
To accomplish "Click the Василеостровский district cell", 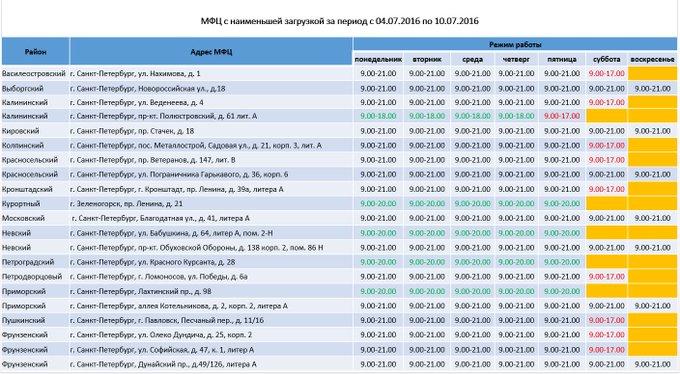I will coord(34,74).
